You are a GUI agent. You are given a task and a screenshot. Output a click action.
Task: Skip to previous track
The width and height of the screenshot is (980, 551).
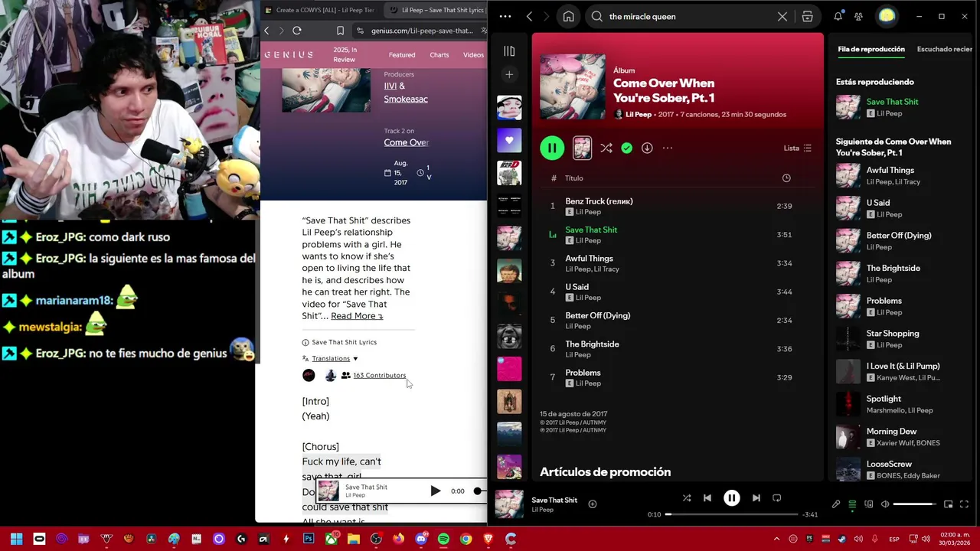tap(707, 498)
